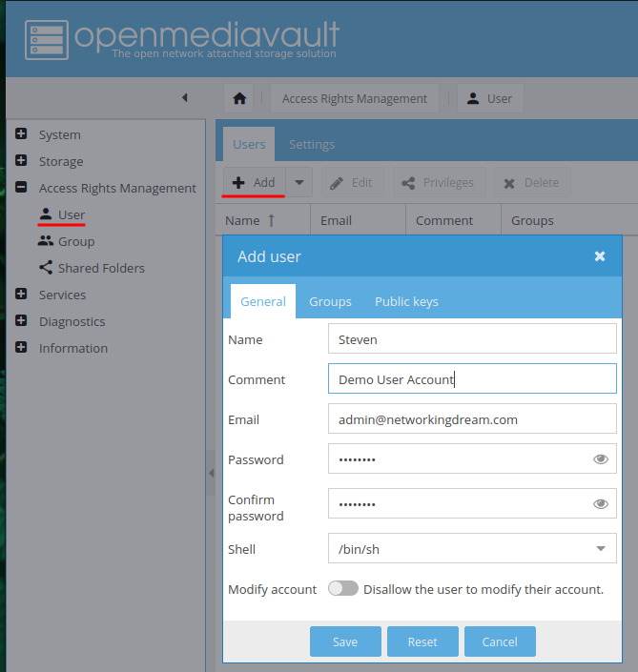Switch to the Groups tab
Screen dimensions: 638x672
330,301
